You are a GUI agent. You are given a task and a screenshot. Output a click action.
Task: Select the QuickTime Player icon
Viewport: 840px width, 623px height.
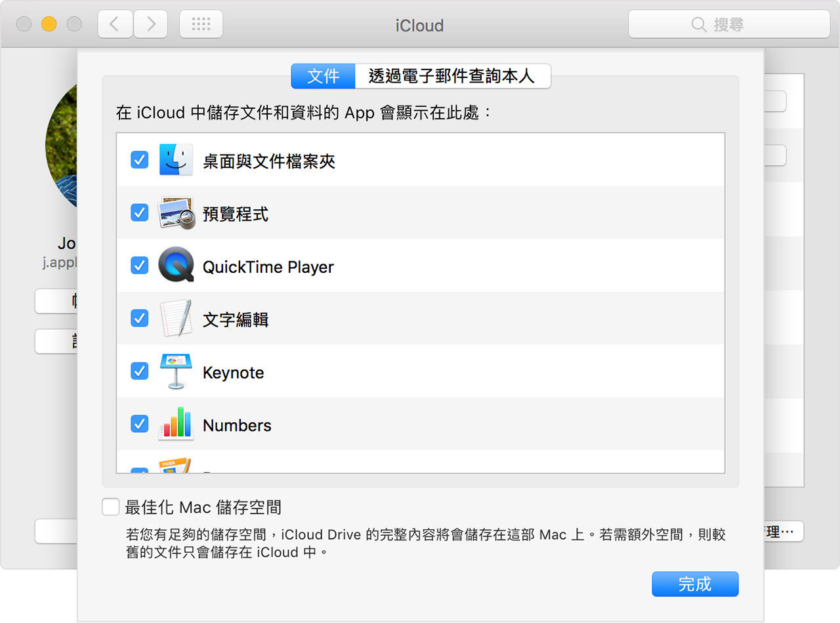tap(175, 266)
